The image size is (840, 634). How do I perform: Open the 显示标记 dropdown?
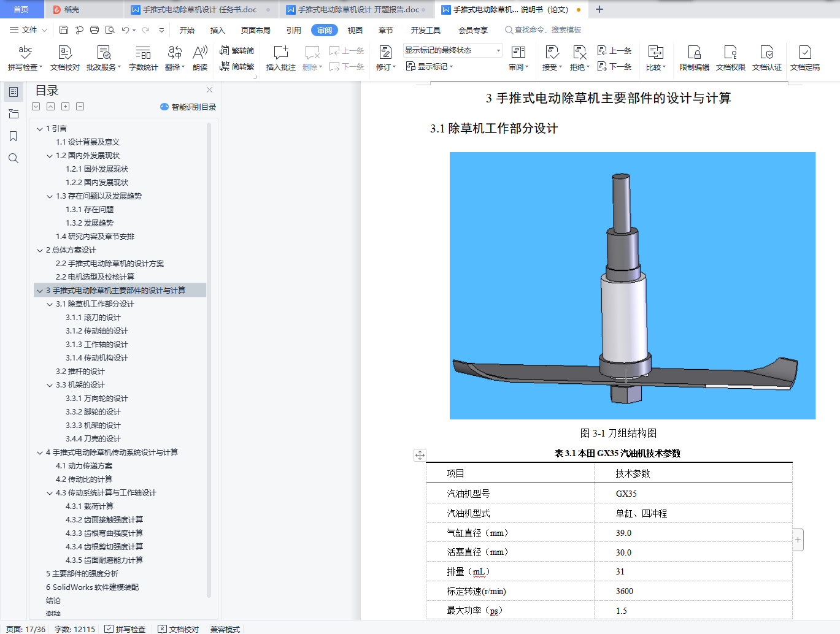click(430, 66)
